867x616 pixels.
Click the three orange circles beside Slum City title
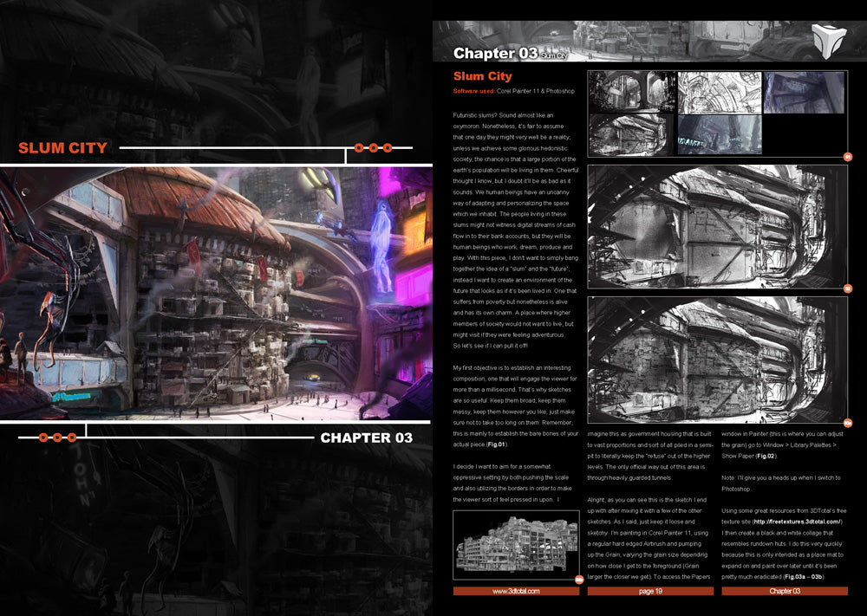(373, 148)
